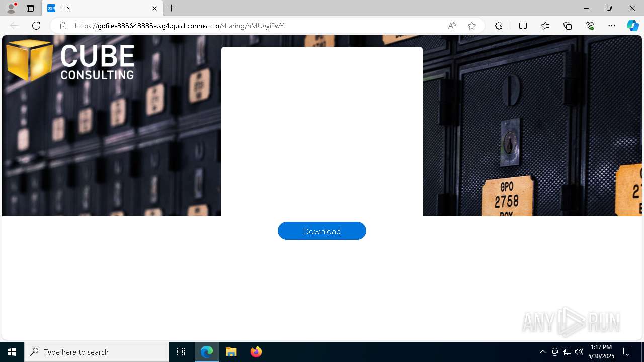Open a new browser tab

(x=172, y=8)
